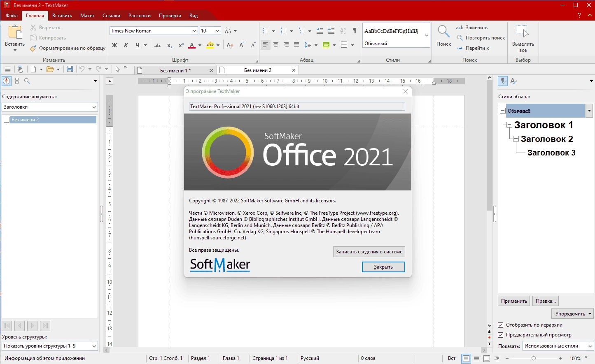
Task: Switch to continuous view in status bar
Action: coord(476,359)
